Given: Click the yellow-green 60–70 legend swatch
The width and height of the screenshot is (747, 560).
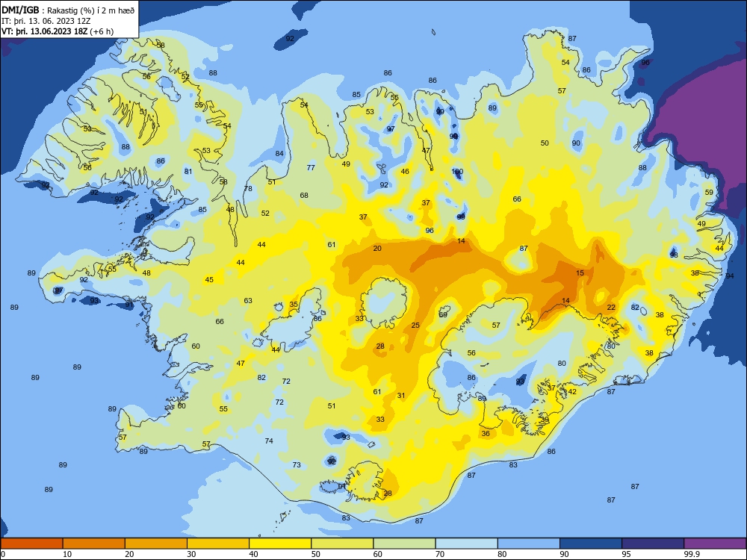Looking at the screenshot, I should 404,544.
